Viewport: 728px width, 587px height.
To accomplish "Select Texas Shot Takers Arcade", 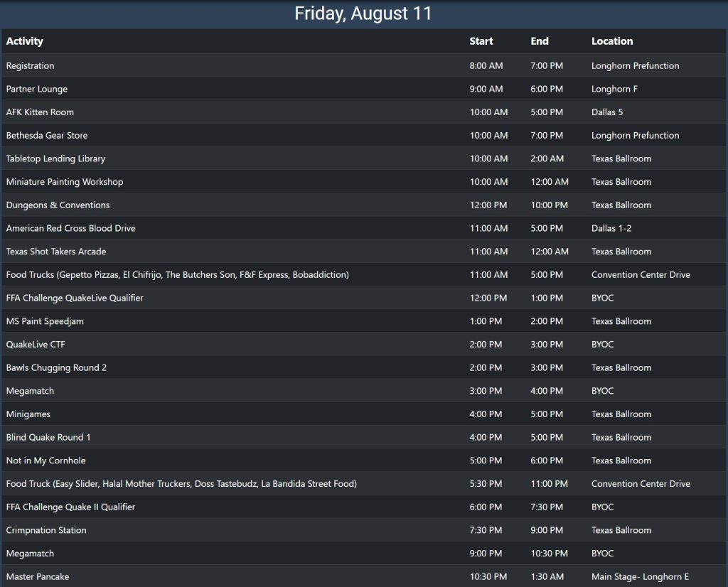I will pyautogui.click(x=56, y=252).
